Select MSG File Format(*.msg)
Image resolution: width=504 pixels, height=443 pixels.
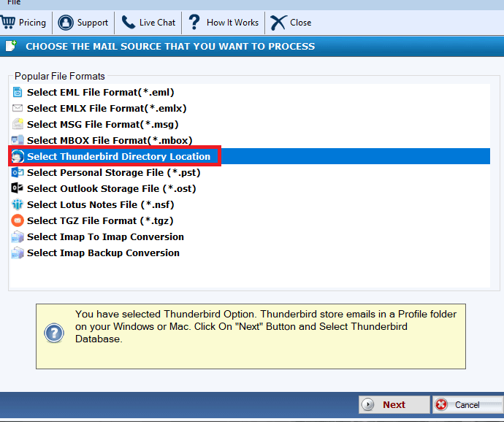click(x=102, y=124)
